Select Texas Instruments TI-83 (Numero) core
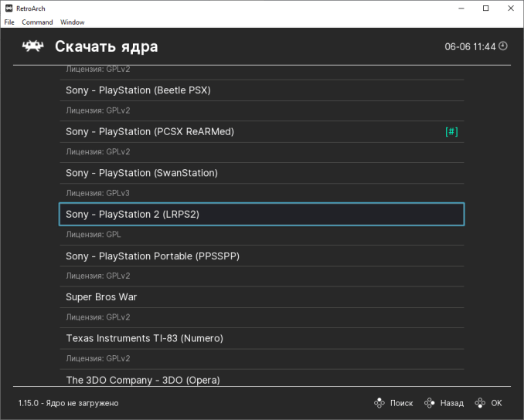524x420 pixels. (x=262, y=338)
